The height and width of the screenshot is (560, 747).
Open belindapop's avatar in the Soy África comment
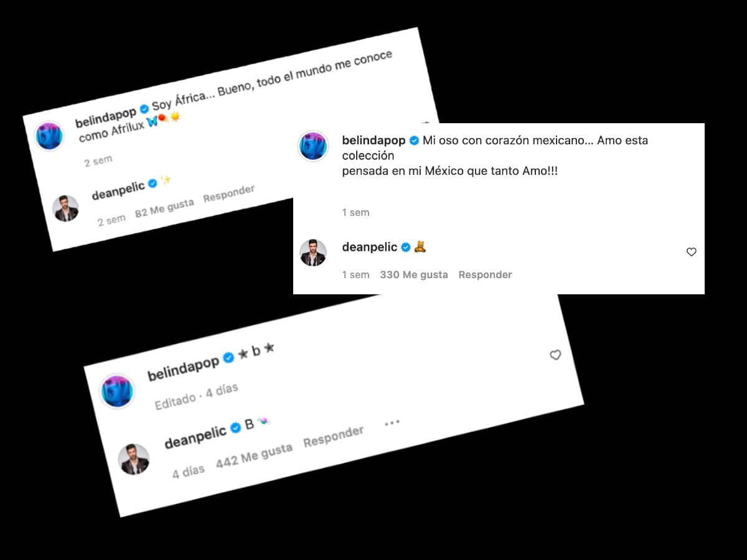49,136
